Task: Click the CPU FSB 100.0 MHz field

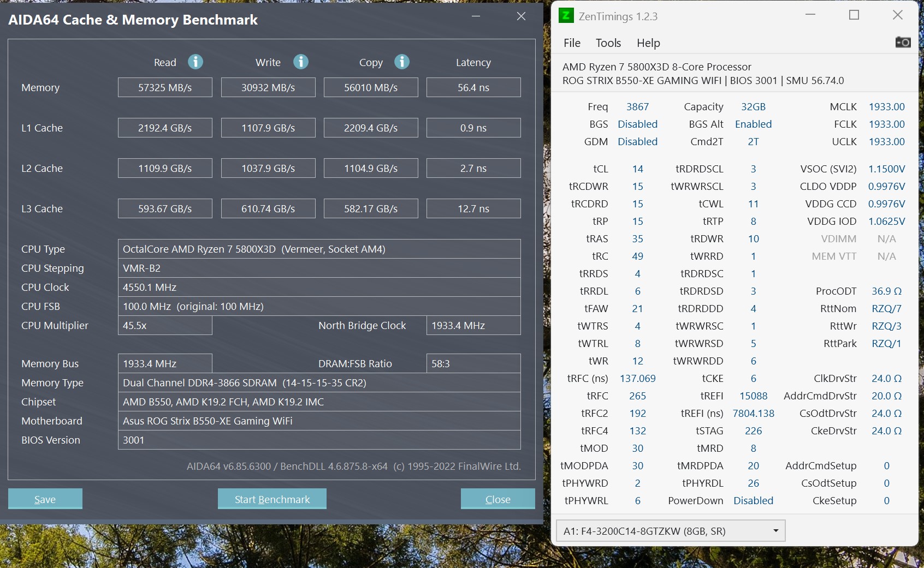Action: (x=319, y=306)
